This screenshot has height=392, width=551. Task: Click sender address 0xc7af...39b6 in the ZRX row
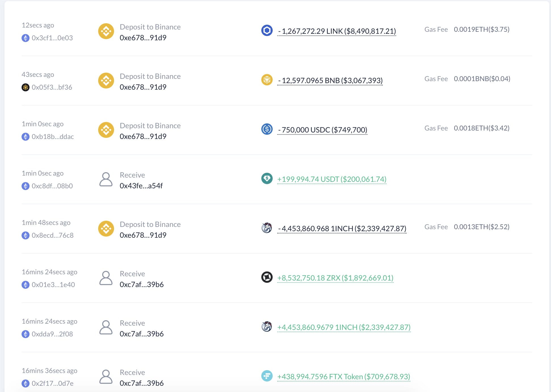click(142, 284)
